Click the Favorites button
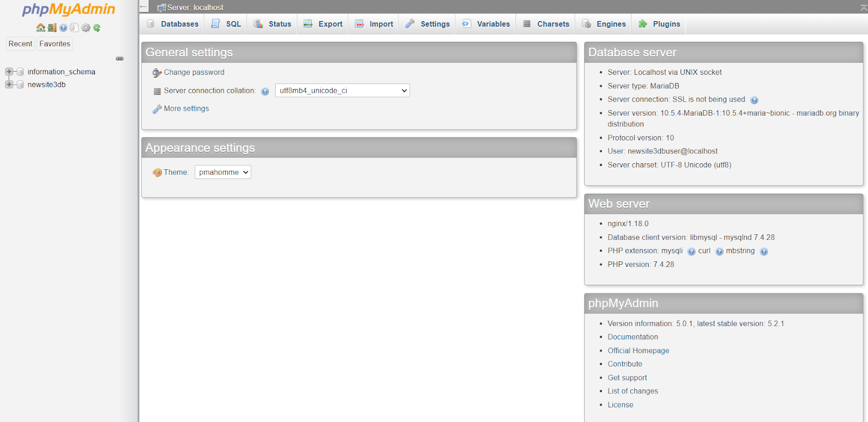868x422 pixels. pyautogui.click(x=55, y=44)
